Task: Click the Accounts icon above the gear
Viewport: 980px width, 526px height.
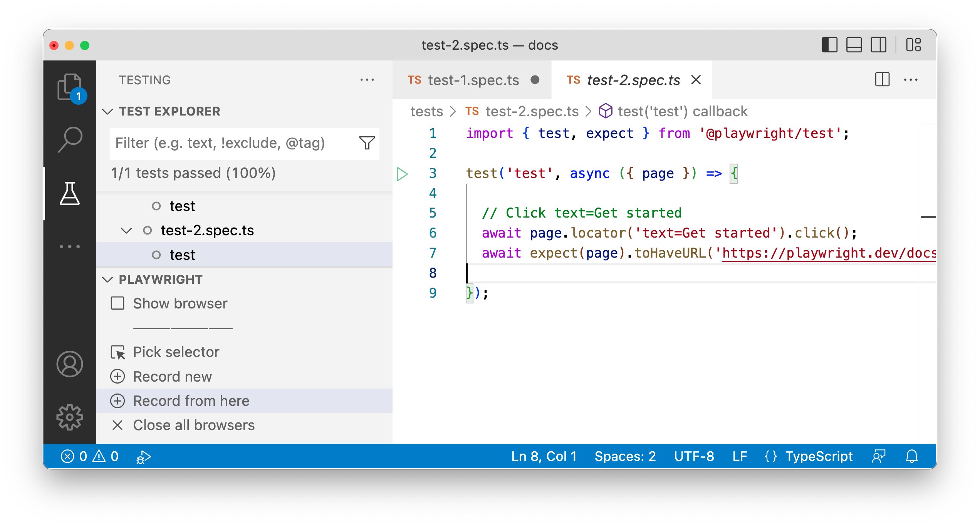Action: pos(70,364)
